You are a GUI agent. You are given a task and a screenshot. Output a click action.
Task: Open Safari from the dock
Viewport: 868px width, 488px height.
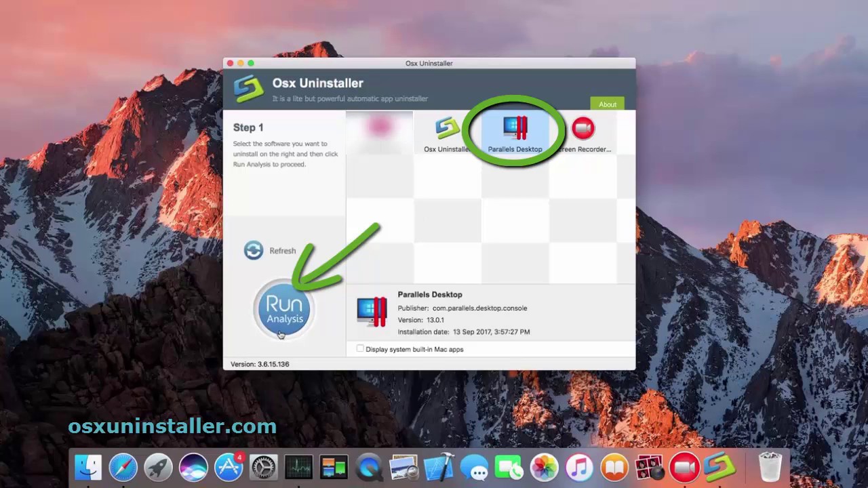123,467
